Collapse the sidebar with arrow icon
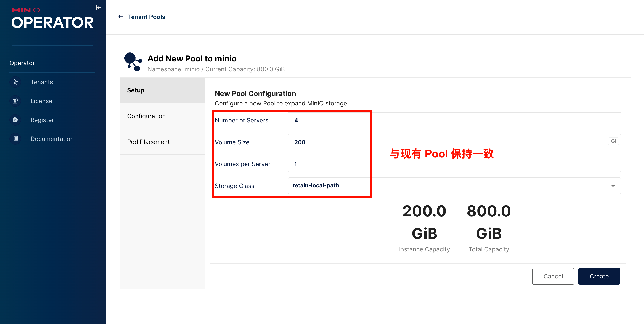Screen dimensions: 644x324 99,8
